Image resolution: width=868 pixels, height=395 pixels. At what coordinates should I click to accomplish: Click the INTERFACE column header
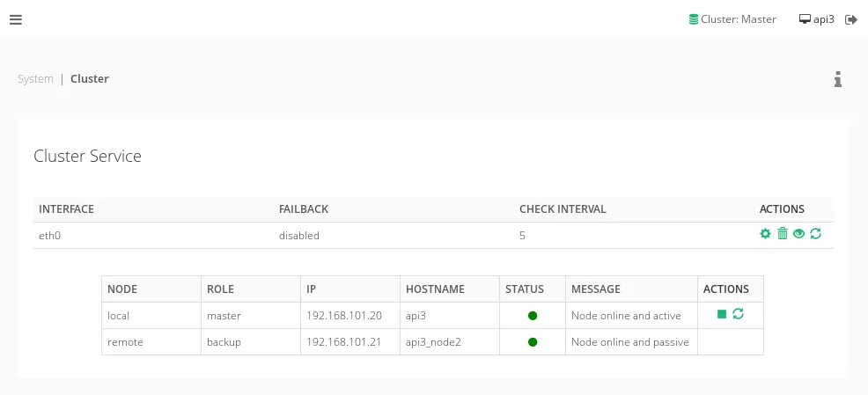coord(66,209)
